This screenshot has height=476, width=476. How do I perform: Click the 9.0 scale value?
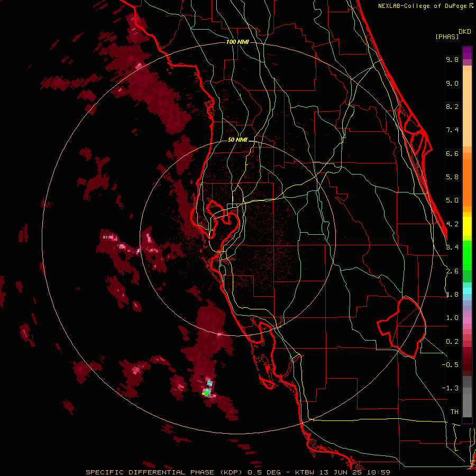coord(452,83)
